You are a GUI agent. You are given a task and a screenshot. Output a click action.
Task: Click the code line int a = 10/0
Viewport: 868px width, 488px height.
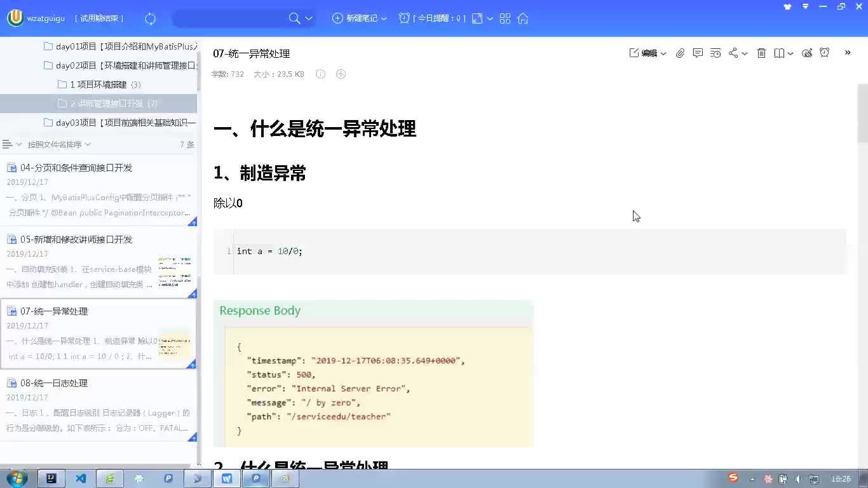click(x=269, y=251)
